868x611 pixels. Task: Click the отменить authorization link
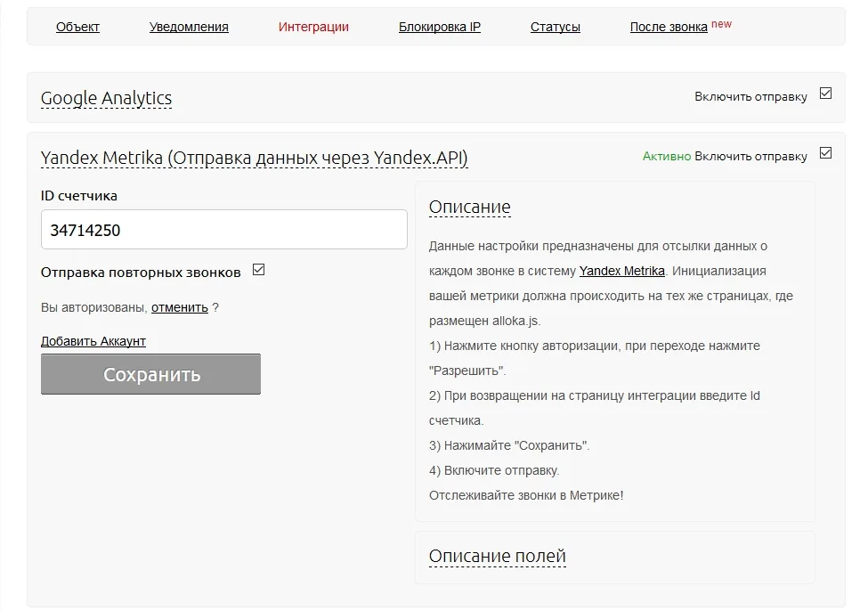[x=179, y=307]
